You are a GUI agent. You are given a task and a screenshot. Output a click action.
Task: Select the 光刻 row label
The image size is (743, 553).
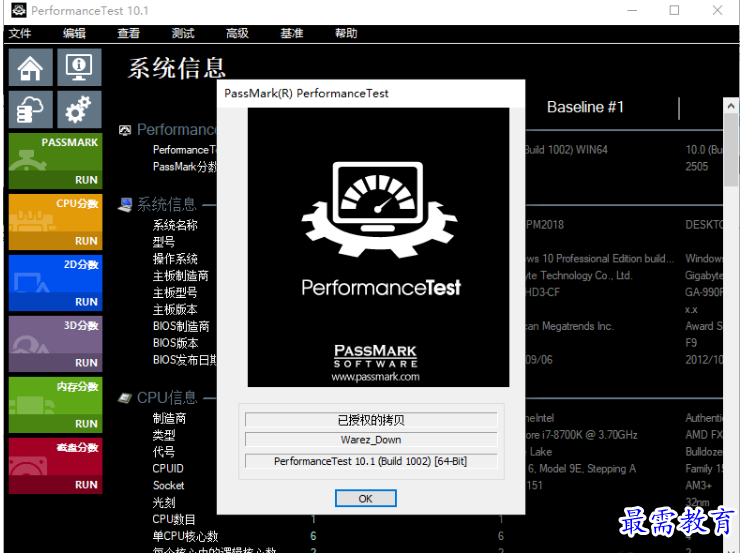coord(164,502)
